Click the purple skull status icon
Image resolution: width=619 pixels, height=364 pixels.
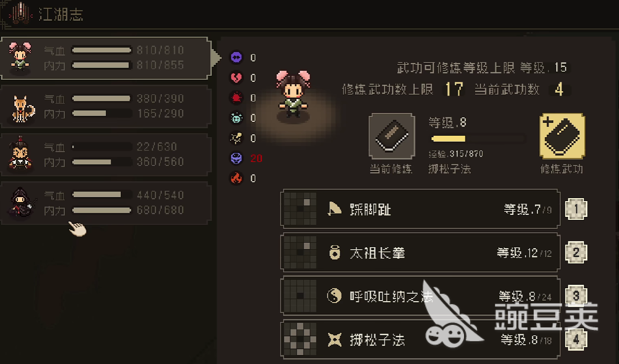click(x=236, y=58)
